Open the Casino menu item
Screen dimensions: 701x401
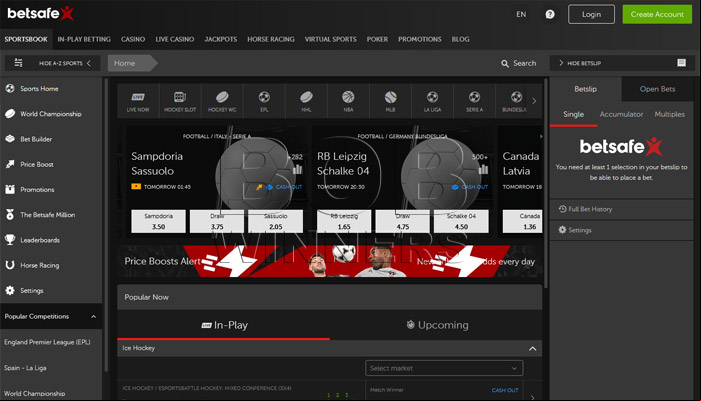pyautogui.click(x=133, y=39)
